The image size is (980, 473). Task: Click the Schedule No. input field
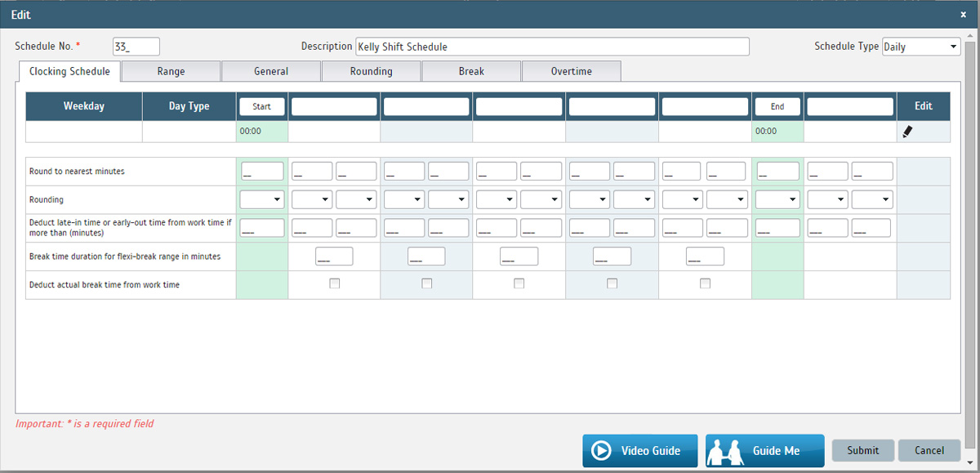click(136, 47)
